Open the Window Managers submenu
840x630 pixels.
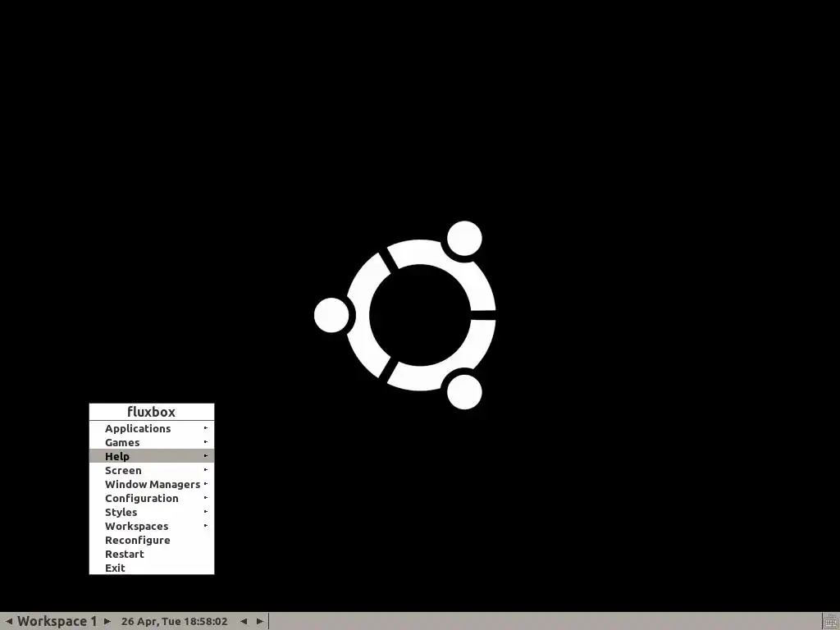pos(152,484)
